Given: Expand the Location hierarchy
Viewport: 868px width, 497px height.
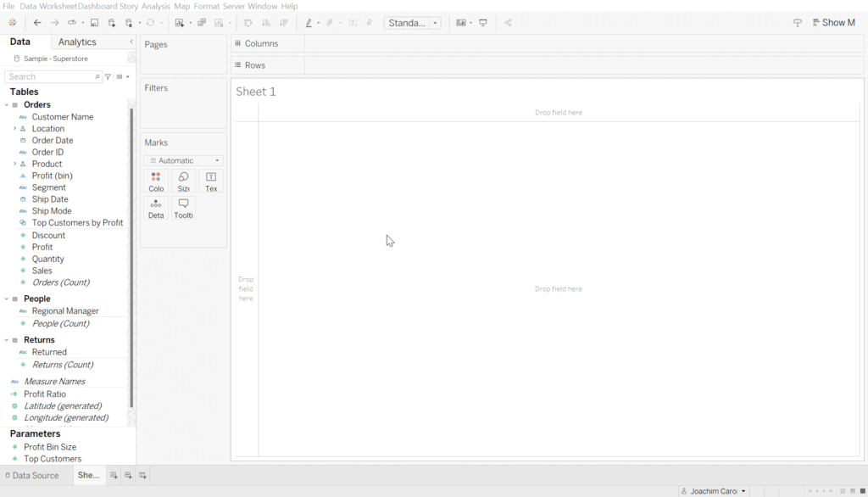Looking at the screenshot, I should (15, 129).
